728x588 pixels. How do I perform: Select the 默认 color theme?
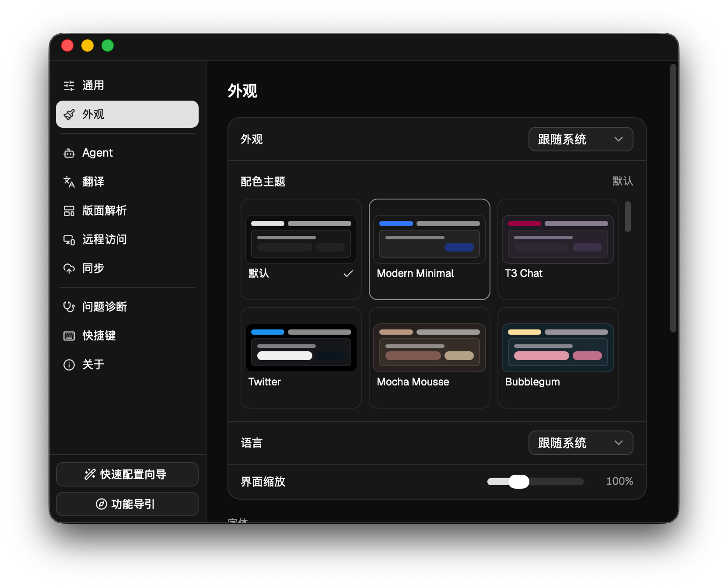click(301, 249)
